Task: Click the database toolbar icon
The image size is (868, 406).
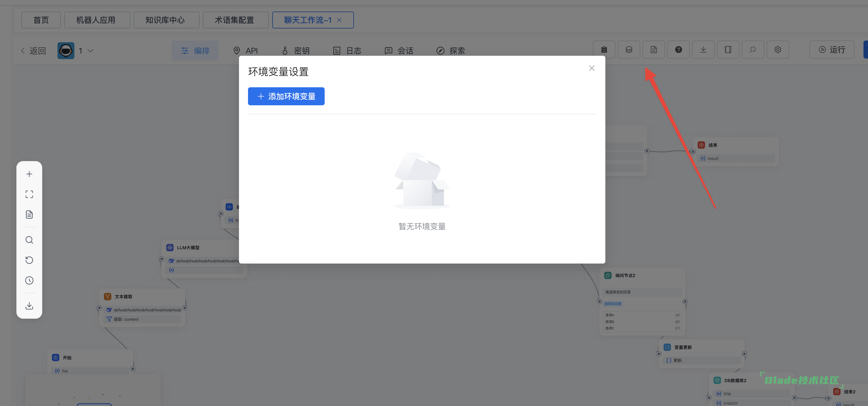Action: coord(629,50)
